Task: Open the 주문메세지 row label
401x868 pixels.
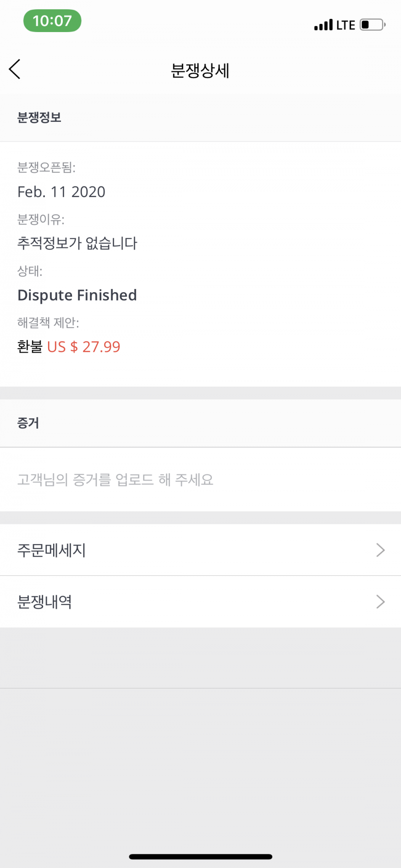Action: click(x=52, y=550)
